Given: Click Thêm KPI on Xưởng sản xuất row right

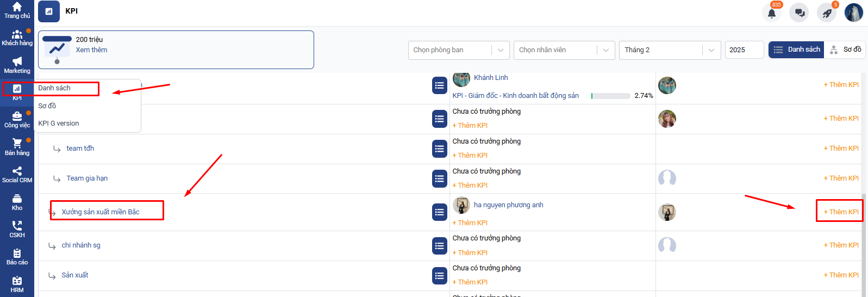Looking at the screenshot, I should pos(841,212).
